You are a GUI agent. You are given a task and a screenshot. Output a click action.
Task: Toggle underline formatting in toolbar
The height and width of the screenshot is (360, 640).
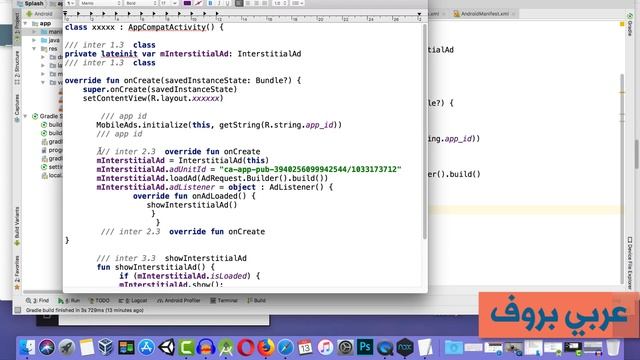227,3
